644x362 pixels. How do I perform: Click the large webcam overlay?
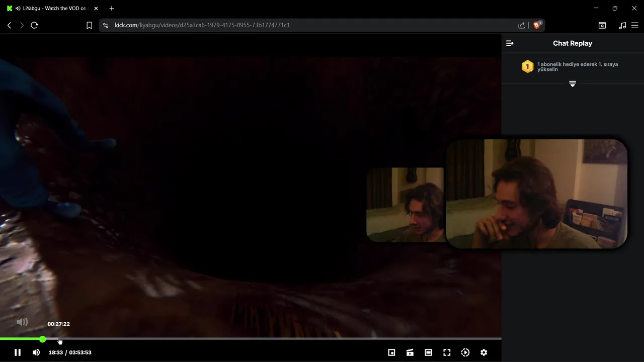click(x=536, y=194)
